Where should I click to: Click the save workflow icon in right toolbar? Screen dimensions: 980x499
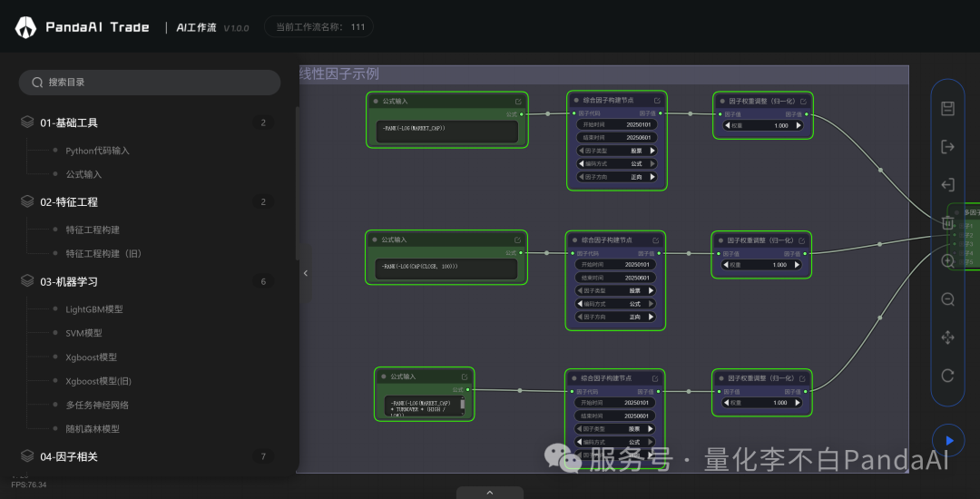click(947, 109)
